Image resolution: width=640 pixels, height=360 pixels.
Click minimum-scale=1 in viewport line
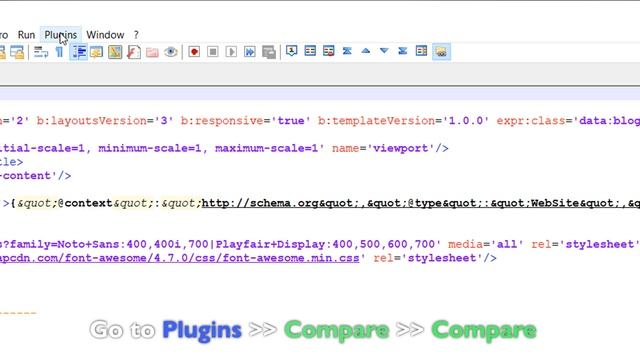(x=149, y=148)
